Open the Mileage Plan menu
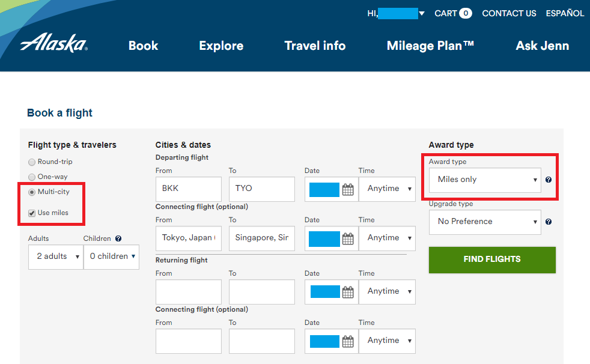The image size is (590, 364). [x=430, y=46]
